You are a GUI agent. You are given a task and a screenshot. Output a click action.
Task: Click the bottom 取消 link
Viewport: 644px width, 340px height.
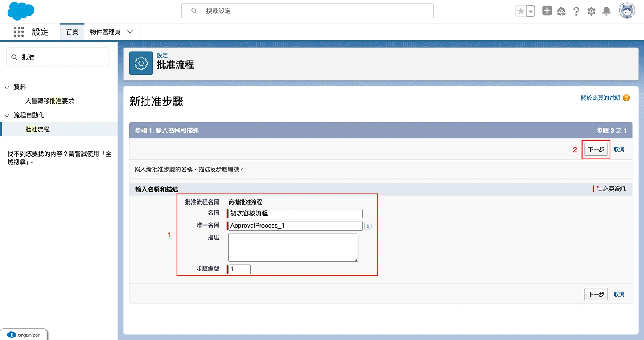619,294
